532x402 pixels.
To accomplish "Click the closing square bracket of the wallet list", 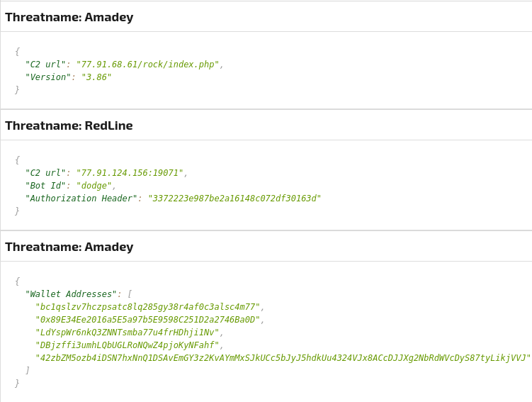I will point(28,371).
